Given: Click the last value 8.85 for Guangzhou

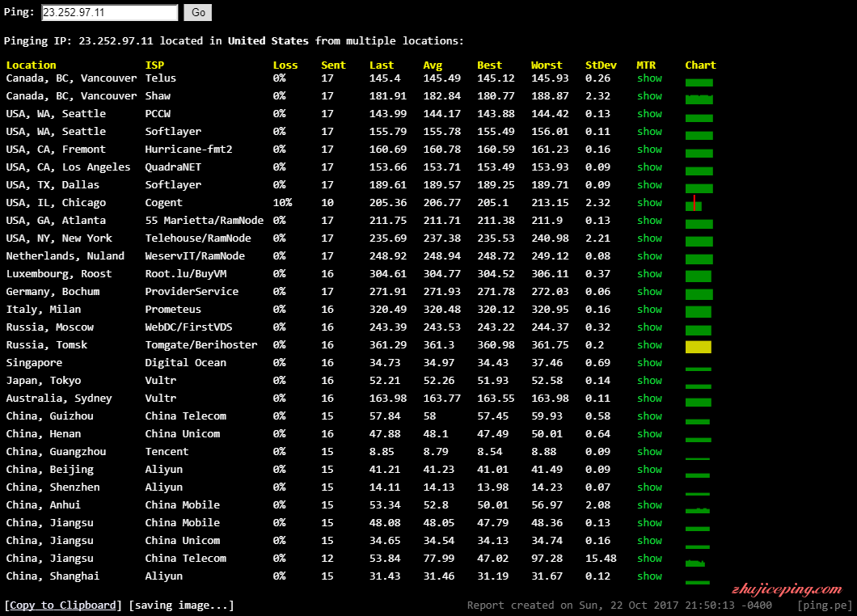Looking at the screenshot, I should pos(382,451).
